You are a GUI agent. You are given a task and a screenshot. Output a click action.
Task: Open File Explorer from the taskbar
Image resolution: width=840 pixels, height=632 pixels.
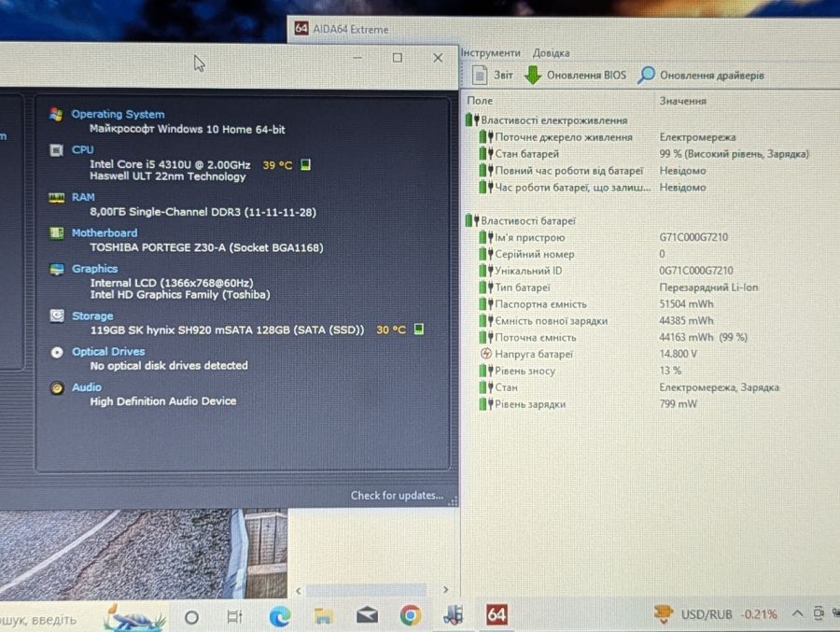click(323, 616)
